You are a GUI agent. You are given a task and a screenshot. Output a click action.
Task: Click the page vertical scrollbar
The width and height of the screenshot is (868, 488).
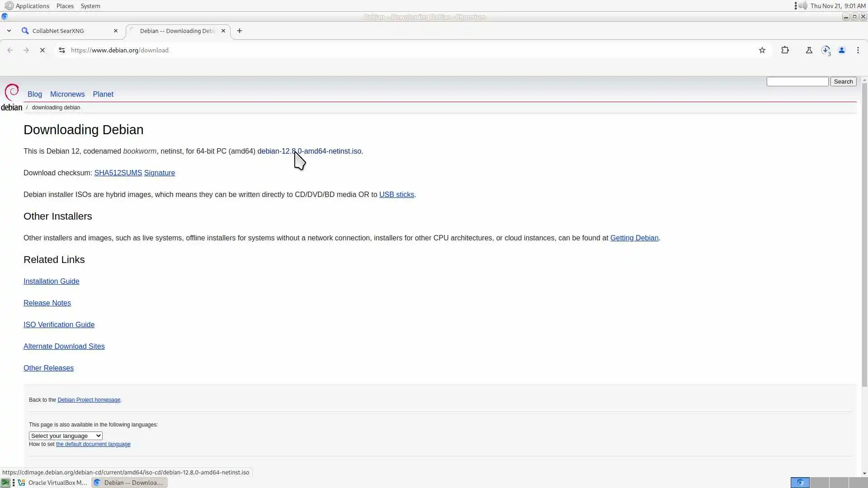pos(864,235)
